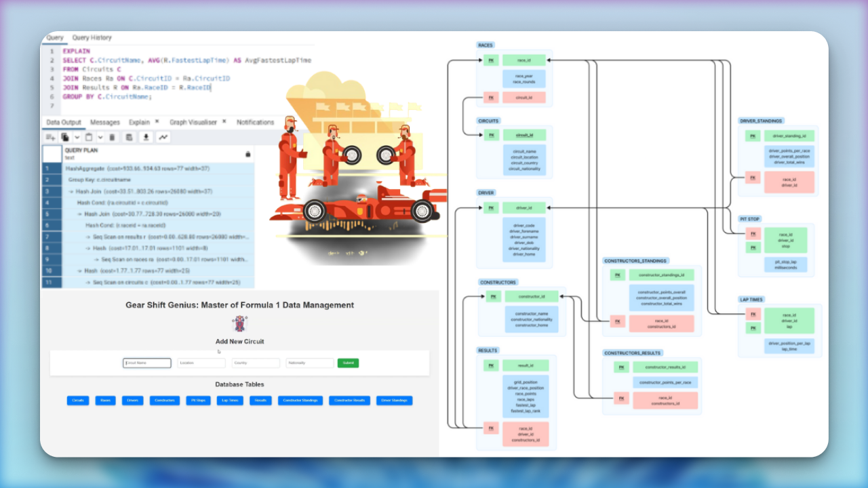
Task: Click the Graph Visualiser line-chart icon
Action: click(x=163, y=137)
